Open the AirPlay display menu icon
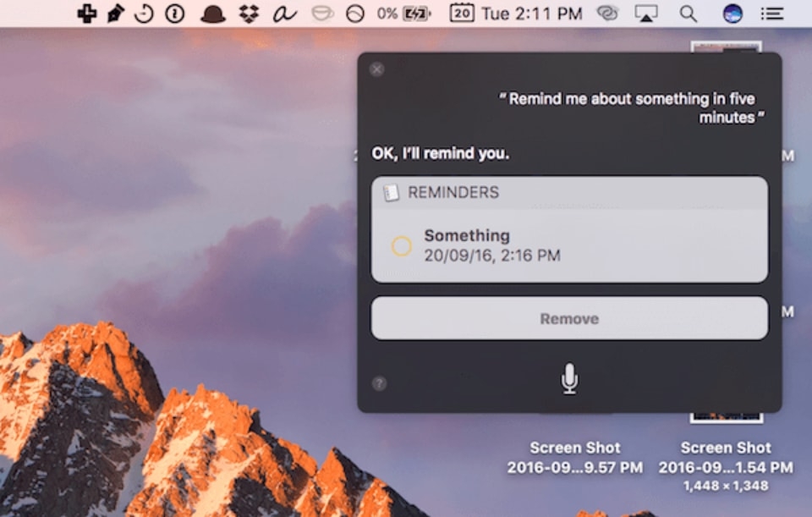The height and width of the screenshot is (517, 812). 645,14
